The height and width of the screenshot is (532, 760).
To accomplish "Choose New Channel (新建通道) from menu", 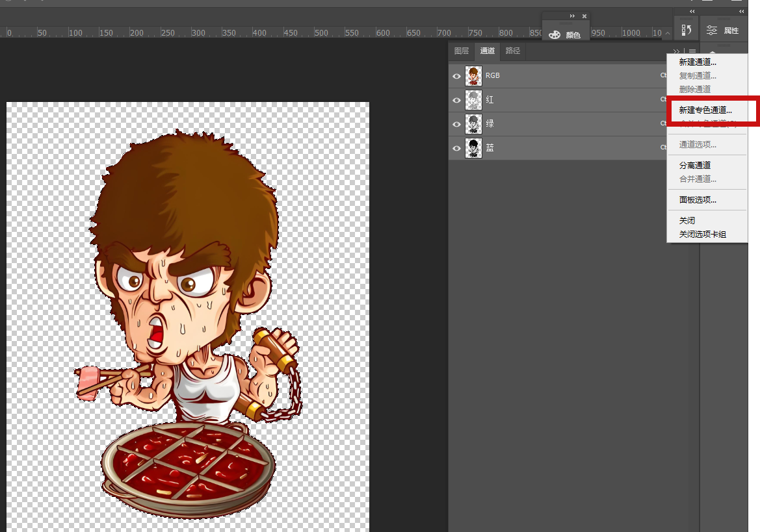I will (x=698, y=62).
